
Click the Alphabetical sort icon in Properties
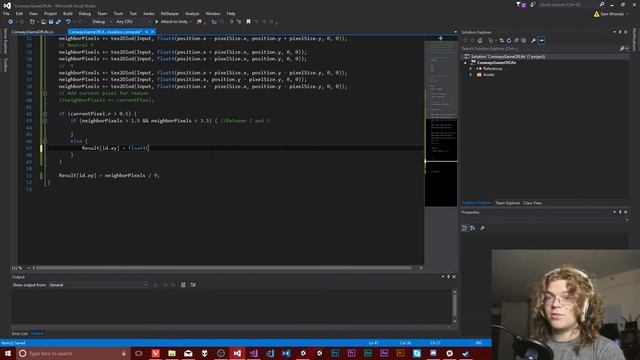473,228
